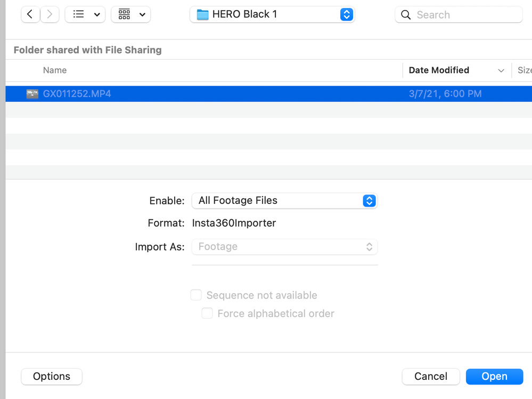
Task: Expand the list view options chevron
Action: (x=97, y=14)
